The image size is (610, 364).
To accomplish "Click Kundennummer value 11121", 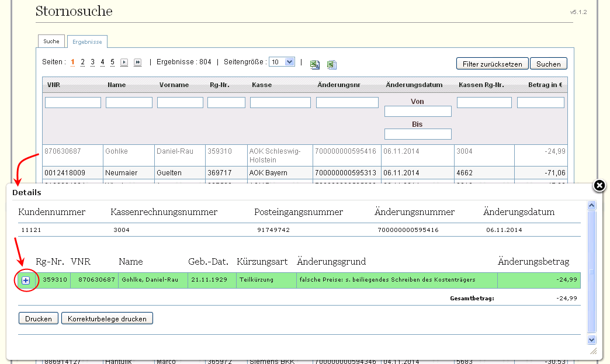I will (x=31, y=230).
